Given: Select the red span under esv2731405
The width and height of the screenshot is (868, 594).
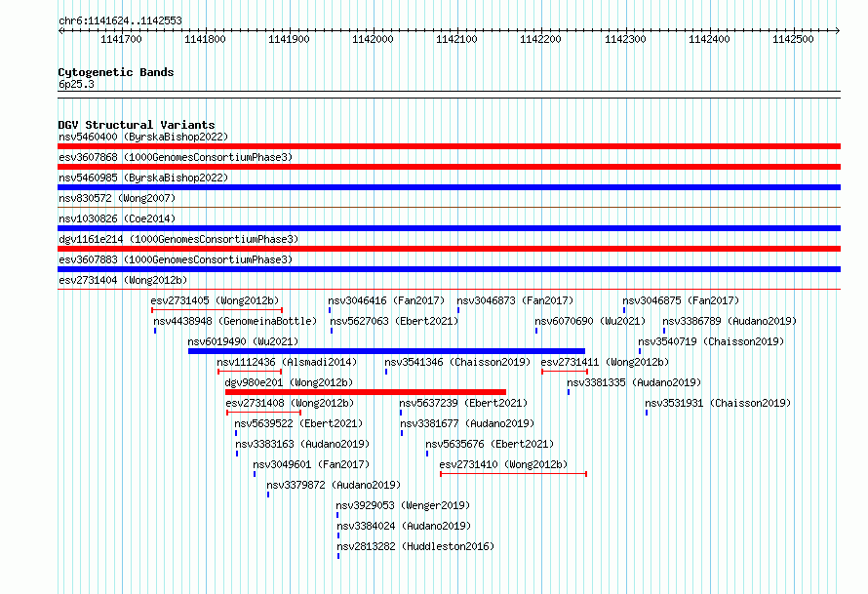Looking at the screenshot, I should pos(217,310).
